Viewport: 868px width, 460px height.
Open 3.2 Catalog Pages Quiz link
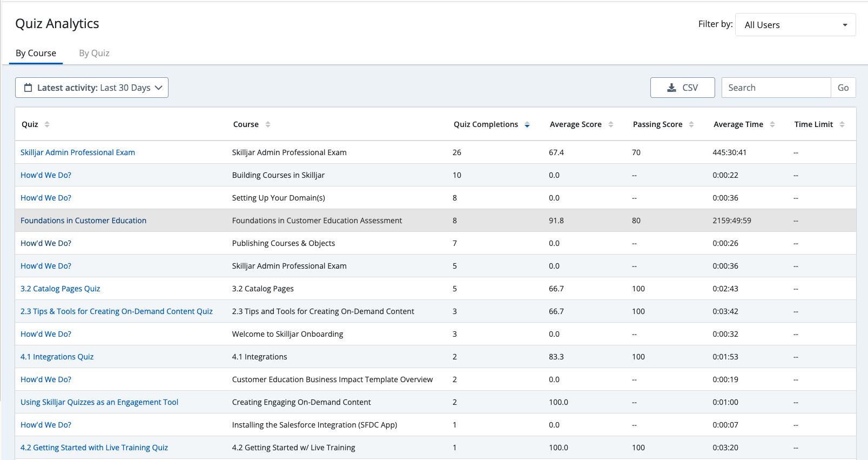click(x=60, y=289)
